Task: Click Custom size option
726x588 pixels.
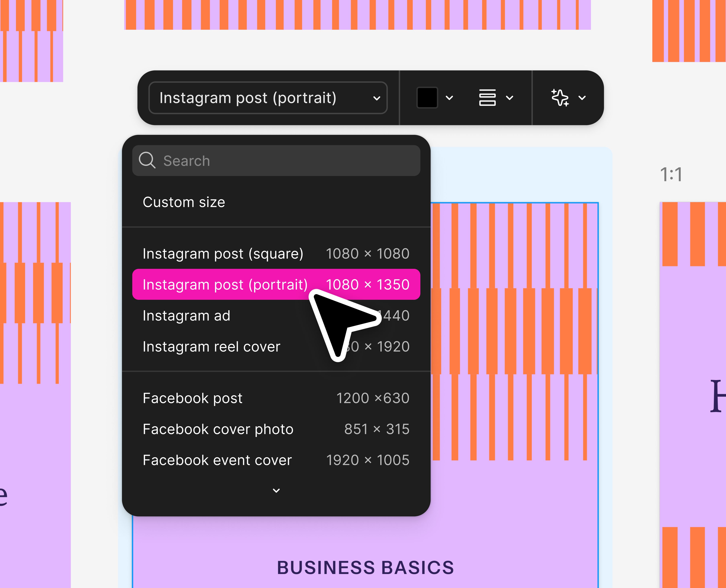Action: 184,202
